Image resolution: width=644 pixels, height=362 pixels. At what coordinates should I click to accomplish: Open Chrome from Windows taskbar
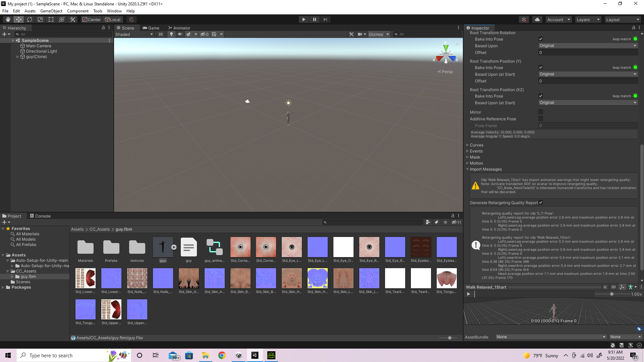[x=222, y=355]
